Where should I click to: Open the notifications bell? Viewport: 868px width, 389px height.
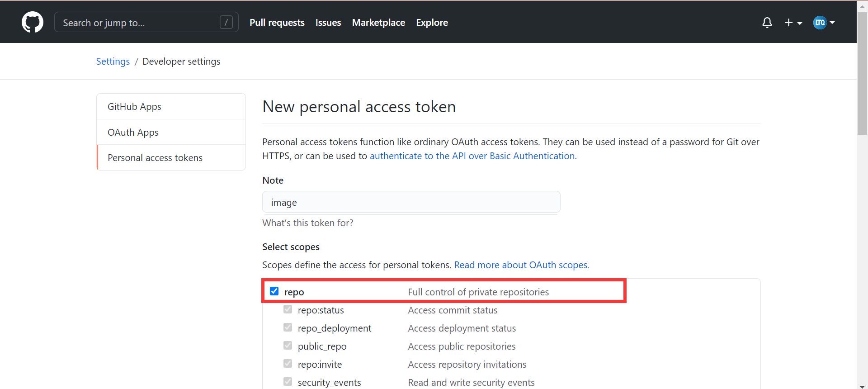coord(767,23)
